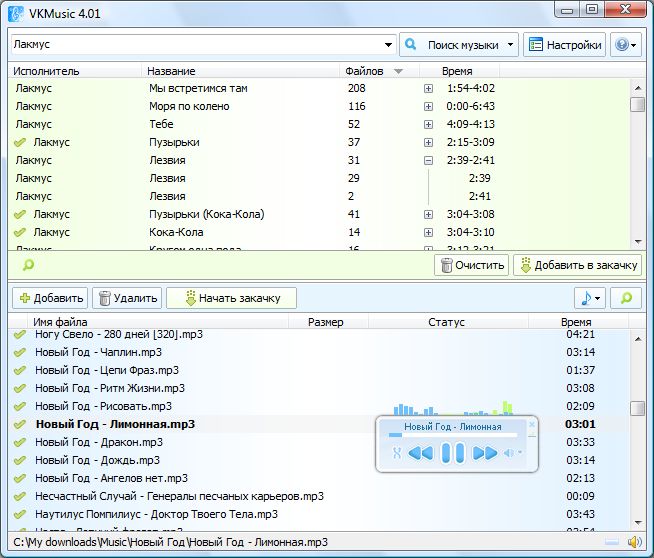Toggle shuffle icon in mini player
The image size is (654, 558).
[x=396, y=453]
